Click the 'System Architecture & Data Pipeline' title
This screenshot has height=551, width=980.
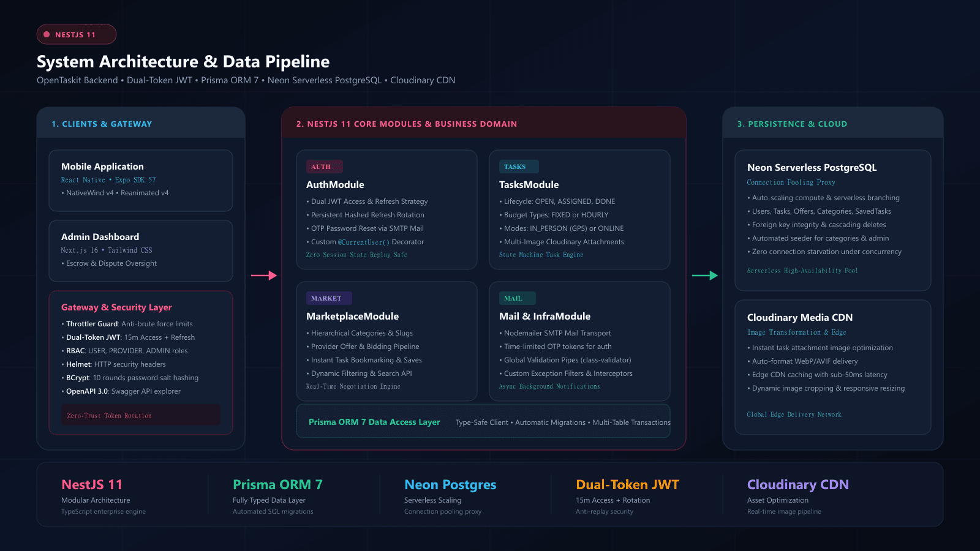pos(183,62)
